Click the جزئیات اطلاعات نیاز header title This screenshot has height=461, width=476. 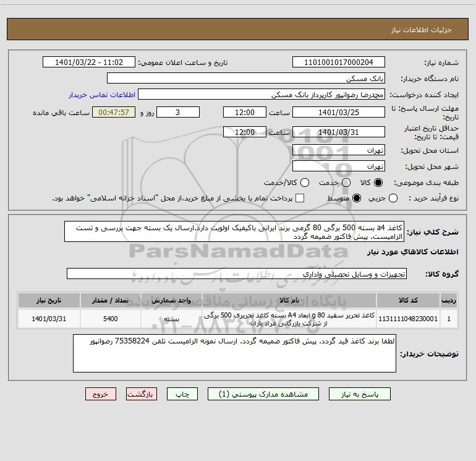422,30
